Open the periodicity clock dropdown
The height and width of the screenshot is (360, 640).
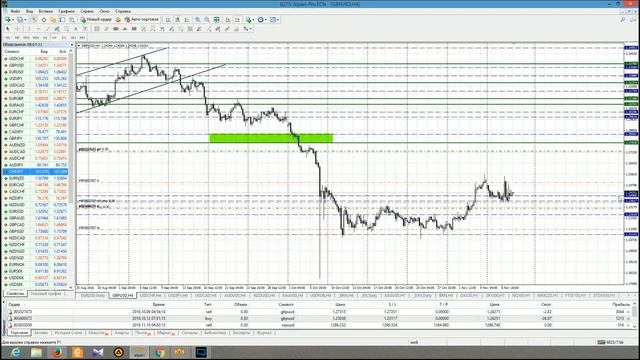[266, 20]
